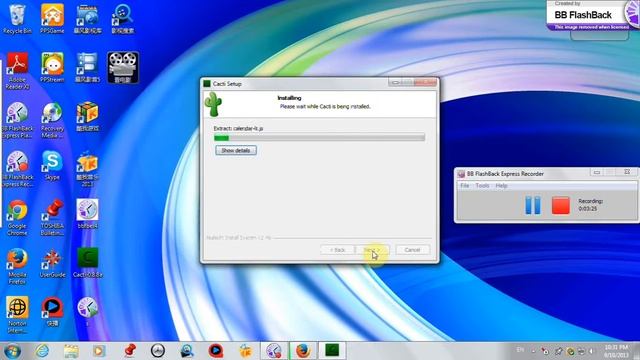Click the EN language indicator

click(x=520, y=350)
